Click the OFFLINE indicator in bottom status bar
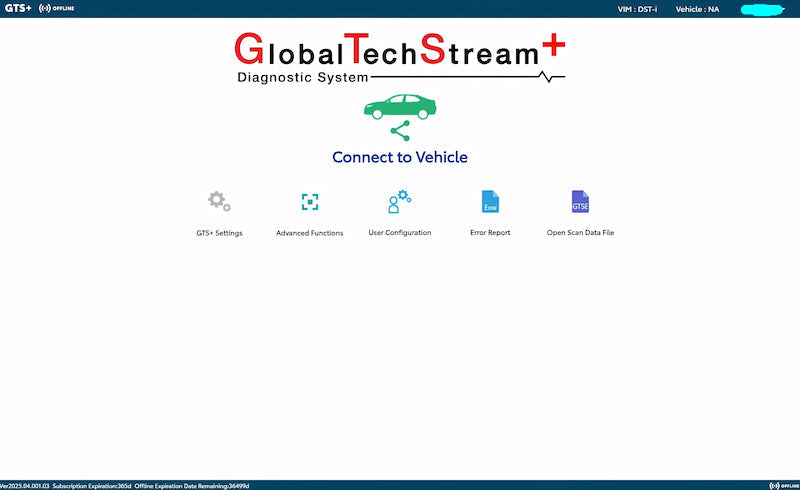The height and width of the screenshot is (490, 800). coord(784,486)
